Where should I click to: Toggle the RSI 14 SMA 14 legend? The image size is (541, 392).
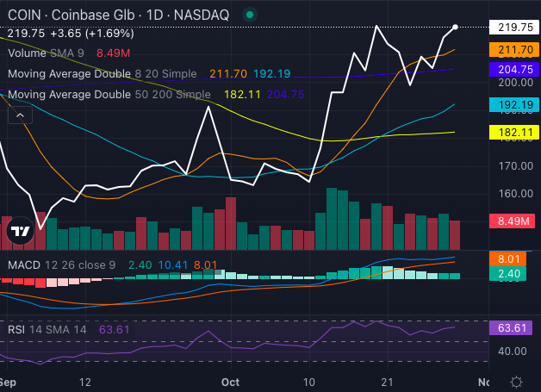pos(47,328)
